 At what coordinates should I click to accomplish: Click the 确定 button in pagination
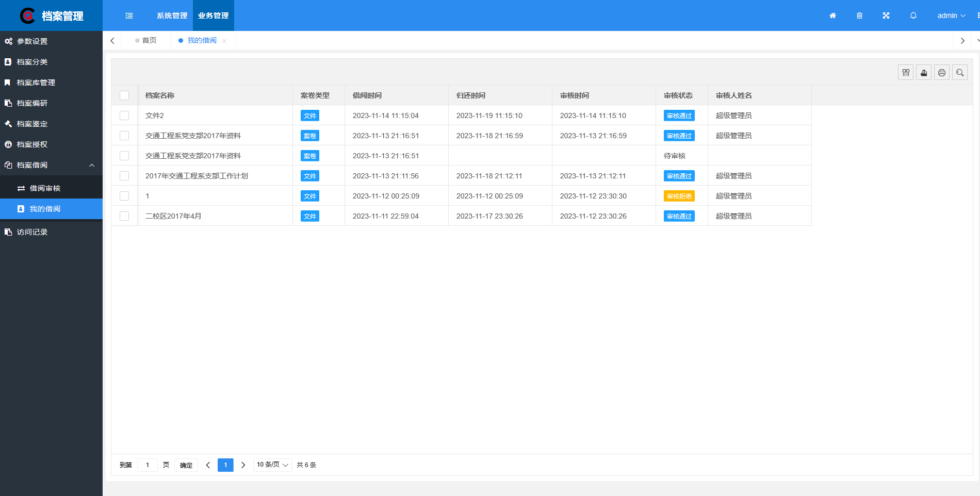(x=186, y=465)
